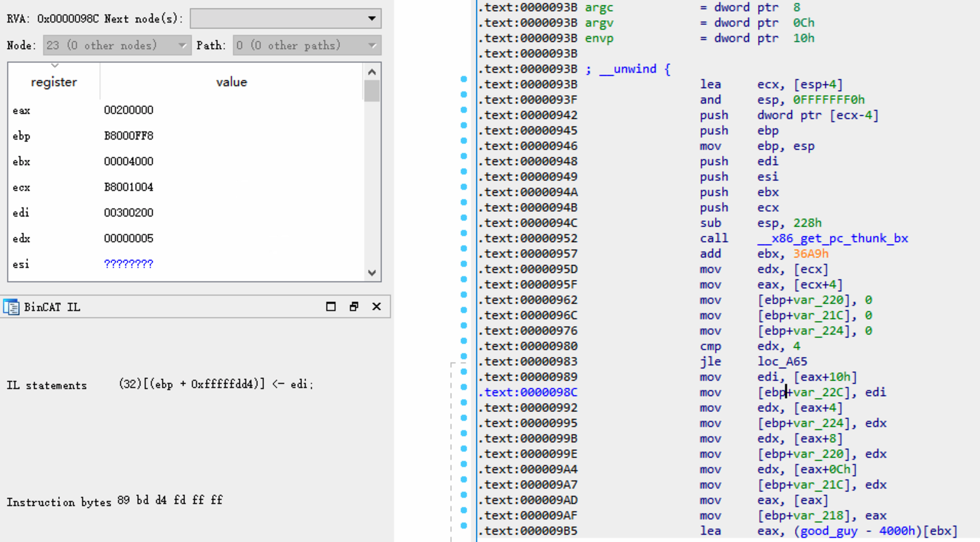The height and width of the screenshot is (542, 980).
Task: Click ebp value B8000FF8
Action: tap(128, 135)
